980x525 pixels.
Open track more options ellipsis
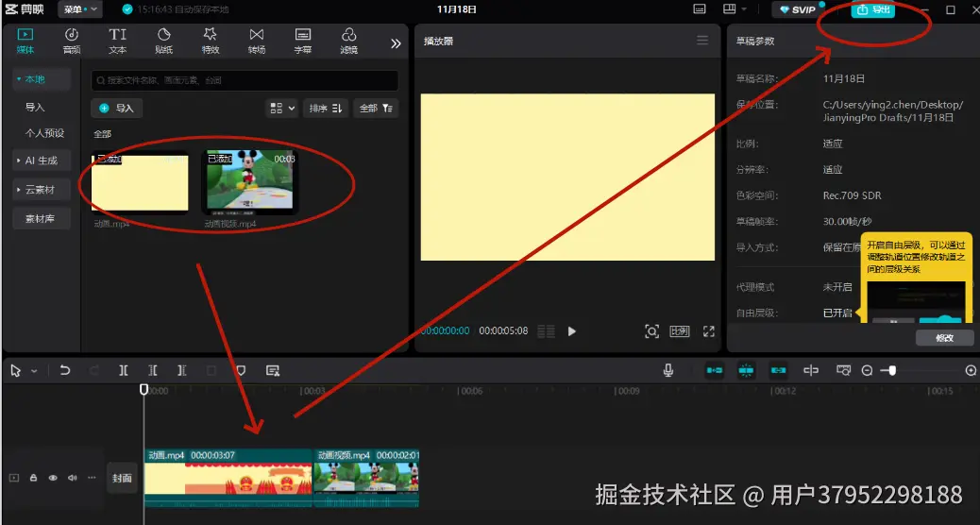(92, 478)
